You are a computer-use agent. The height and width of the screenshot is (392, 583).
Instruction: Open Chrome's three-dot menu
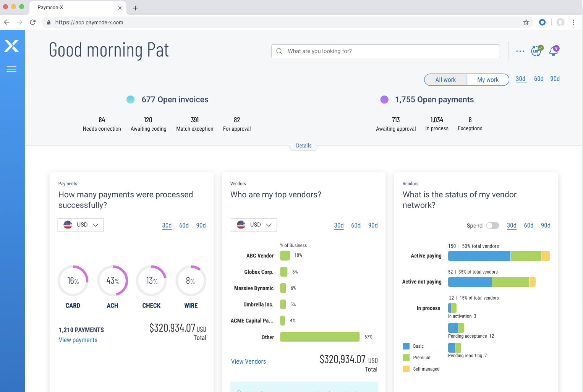(573, 22)
